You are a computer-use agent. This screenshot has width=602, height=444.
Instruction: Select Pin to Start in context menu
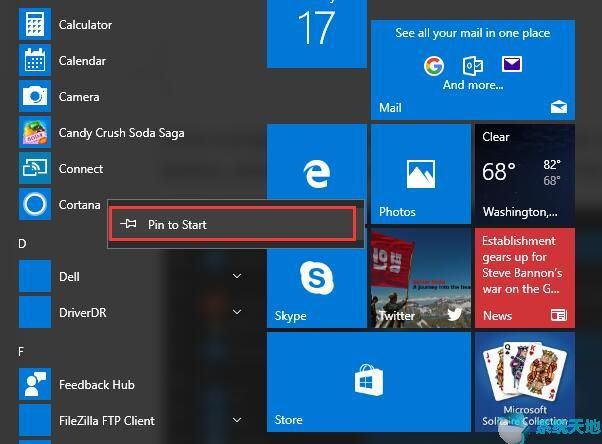pyautogui.click(x=232, y=224)
